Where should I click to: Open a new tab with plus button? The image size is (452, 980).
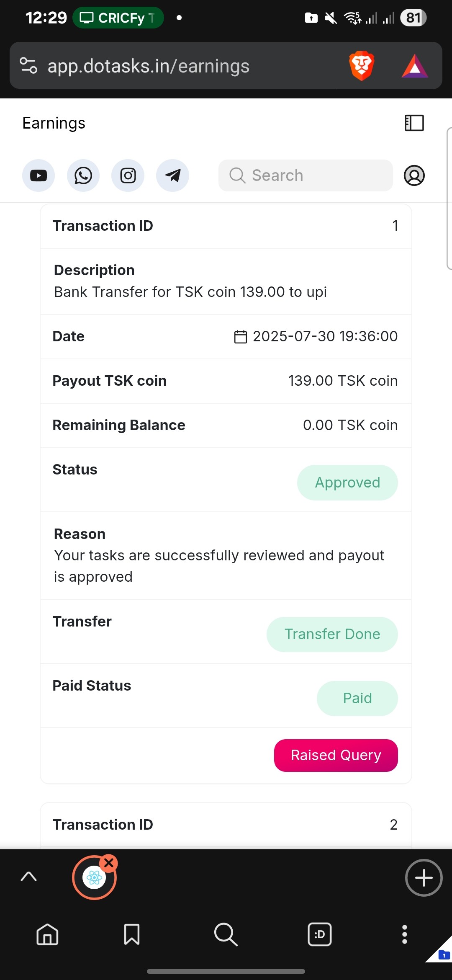click(424, 878)
